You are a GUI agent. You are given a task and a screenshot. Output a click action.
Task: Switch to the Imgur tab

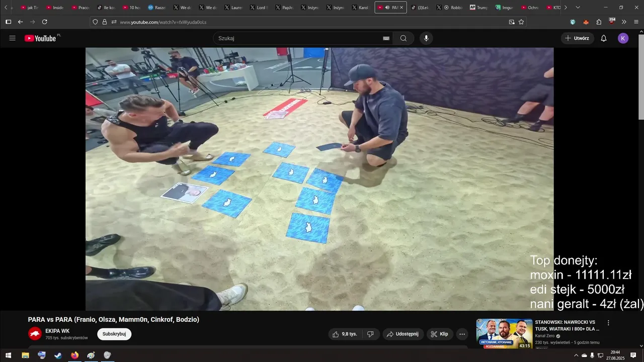(504, 8)
